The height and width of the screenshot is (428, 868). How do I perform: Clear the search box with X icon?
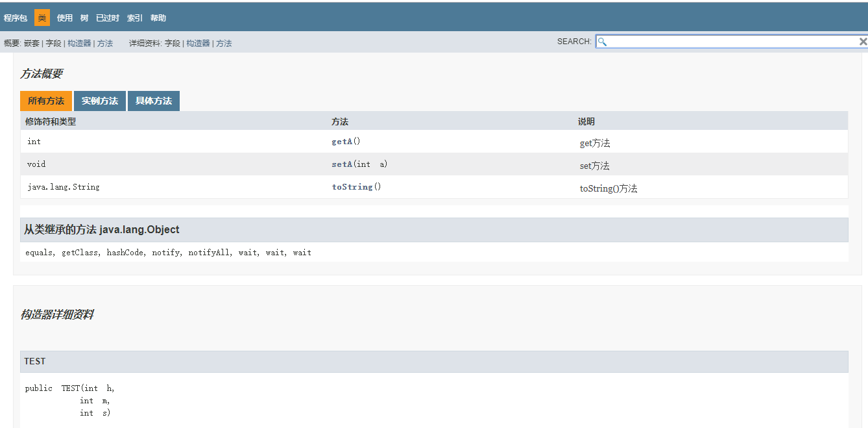(x=863, y=42)
